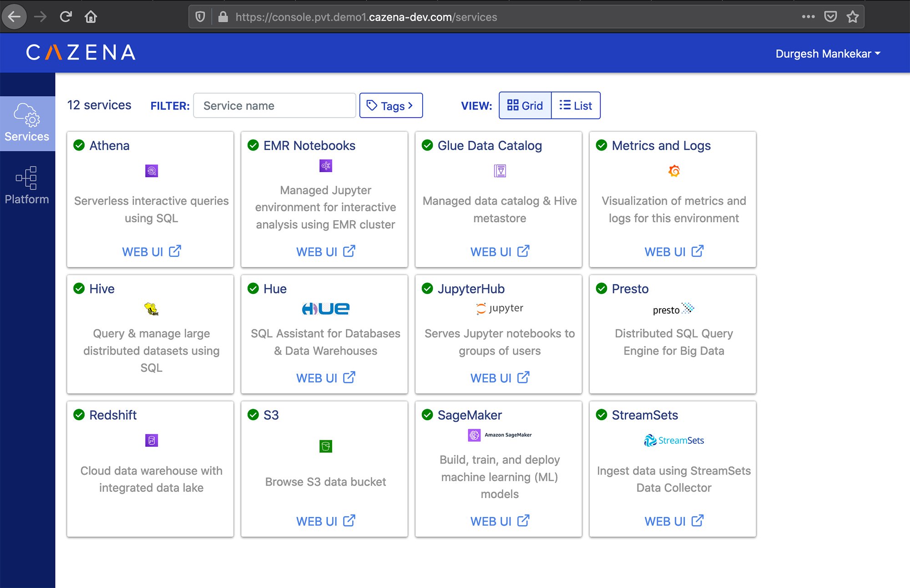Open the Web UI for S3
The height and width of the screenshot is (588, 910).
coord(325,521)
